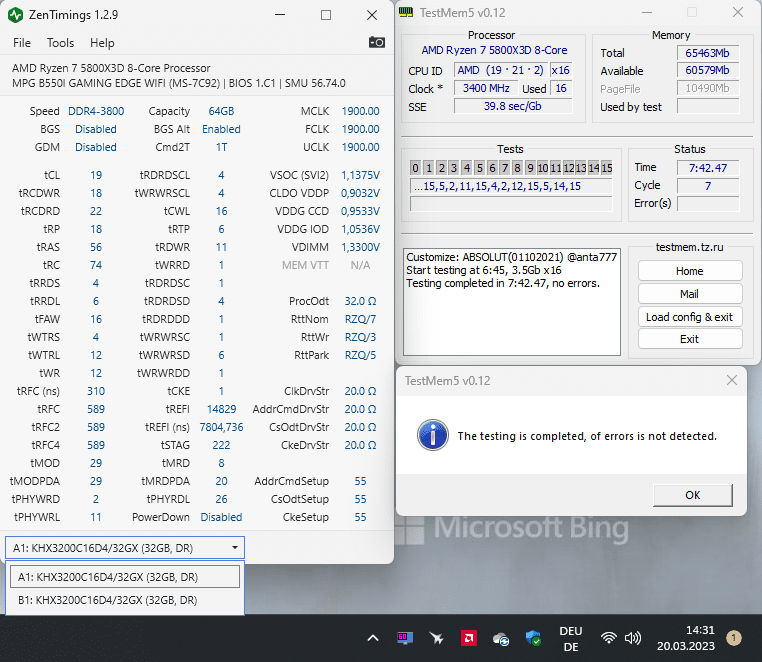This screenshot has height=662, width=762.
Task: Open the notification badge showing 1
Action: point(734,638)
